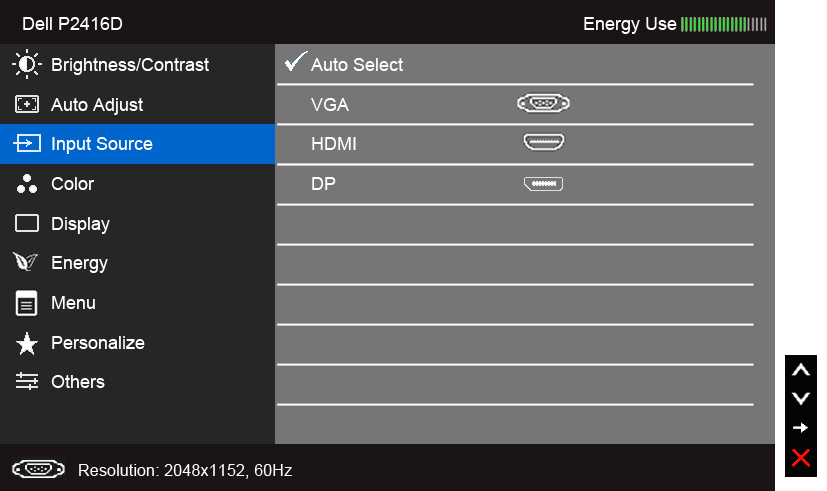Click the Energy Use label
The width and height of the screenshot is (827, 491).
(x=630, y=24)
